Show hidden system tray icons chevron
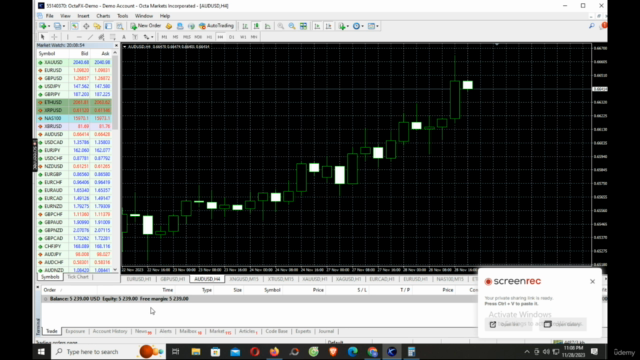The image size is (640, 360). pos(527,352)
